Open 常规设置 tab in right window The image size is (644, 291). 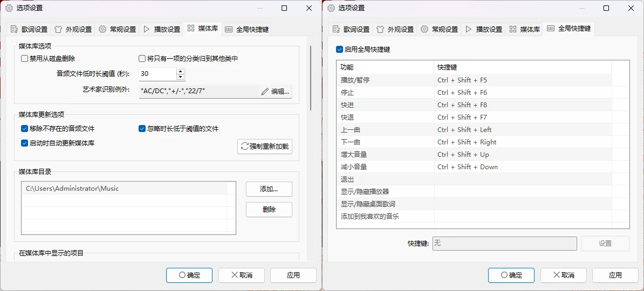pos(439,29)
